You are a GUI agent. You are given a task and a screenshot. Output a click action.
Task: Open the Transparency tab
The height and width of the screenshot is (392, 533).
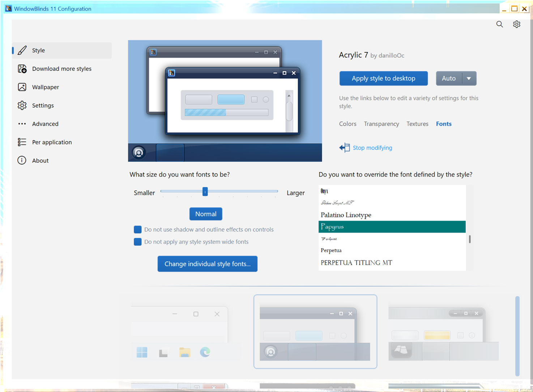coord(381,124)
